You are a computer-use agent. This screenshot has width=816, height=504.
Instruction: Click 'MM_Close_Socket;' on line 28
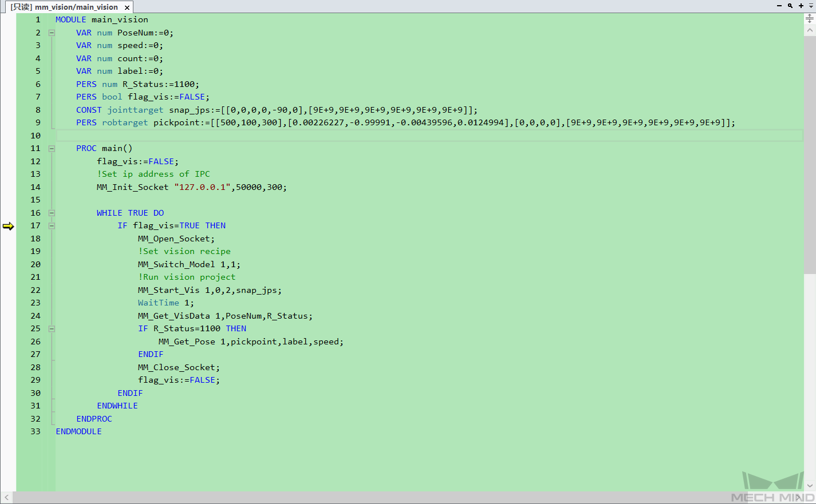click(x=179, y=367)
